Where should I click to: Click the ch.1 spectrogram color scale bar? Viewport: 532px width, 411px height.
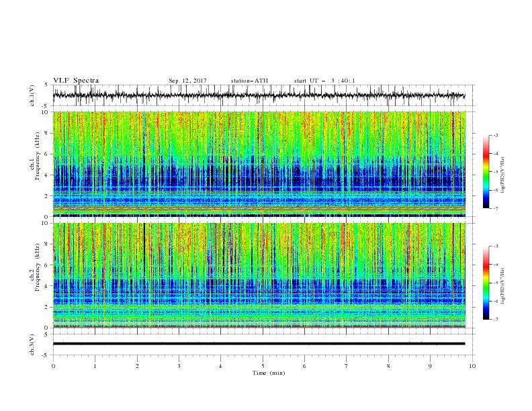486,172
